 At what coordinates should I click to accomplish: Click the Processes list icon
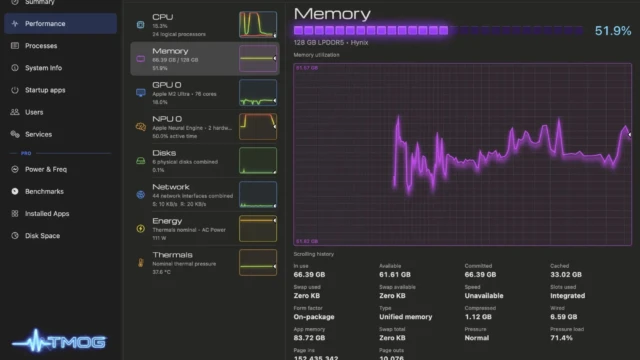coord(15,46)
